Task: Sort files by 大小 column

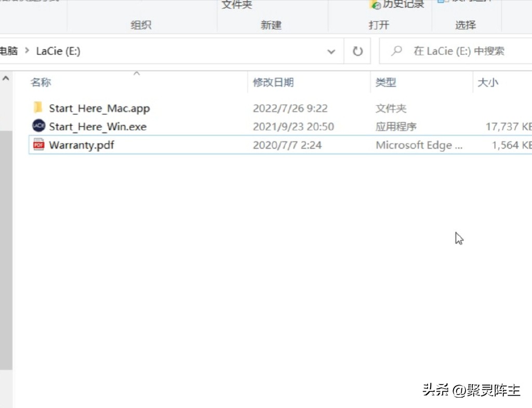Action: 488,82
